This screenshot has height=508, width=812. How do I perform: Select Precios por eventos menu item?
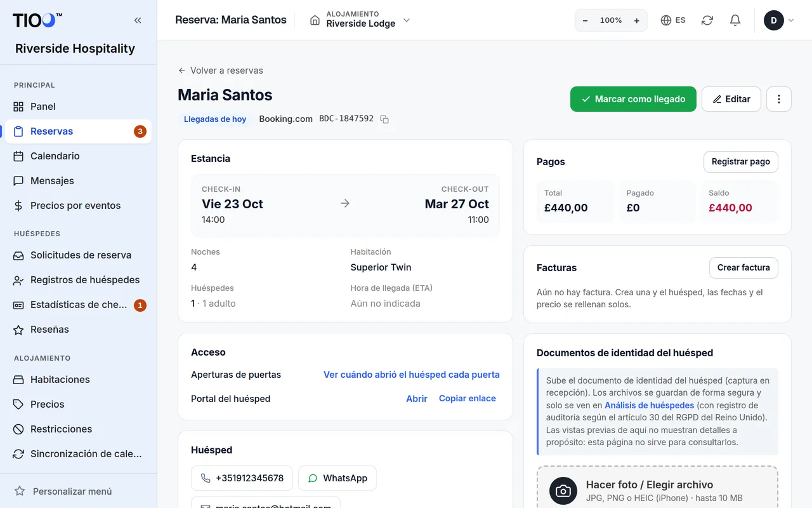(78, 206)
